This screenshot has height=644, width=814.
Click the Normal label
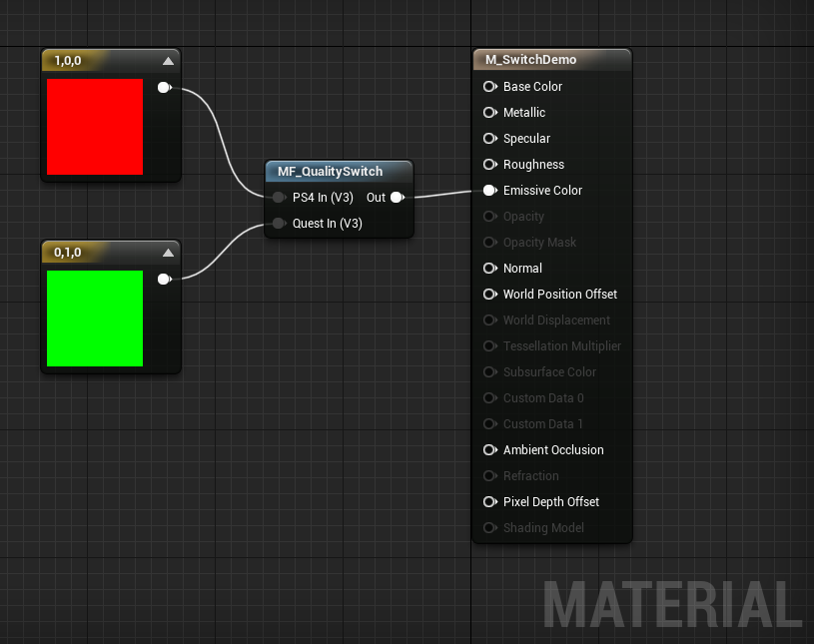pos(522,269)
